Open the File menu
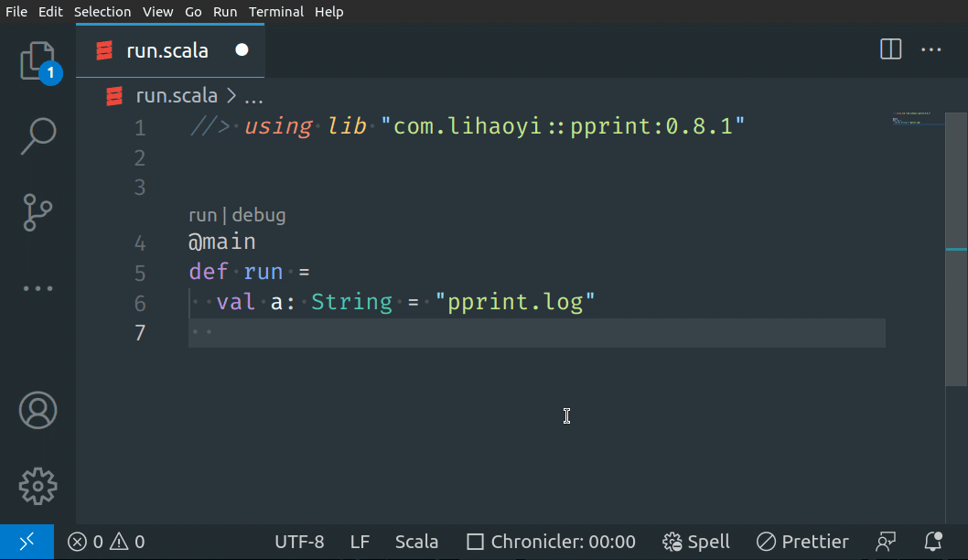This screenshot has width=968, height=560. pos(16,12)
